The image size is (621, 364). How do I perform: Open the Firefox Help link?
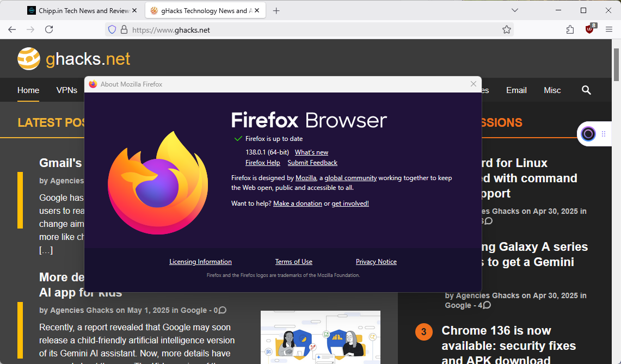[x=262, y=163]
